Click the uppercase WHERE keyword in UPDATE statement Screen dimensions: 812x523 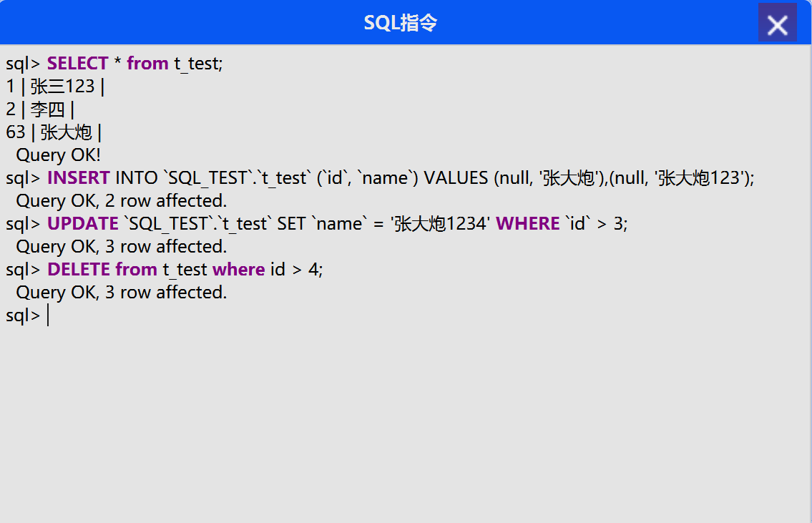(527, 224)
